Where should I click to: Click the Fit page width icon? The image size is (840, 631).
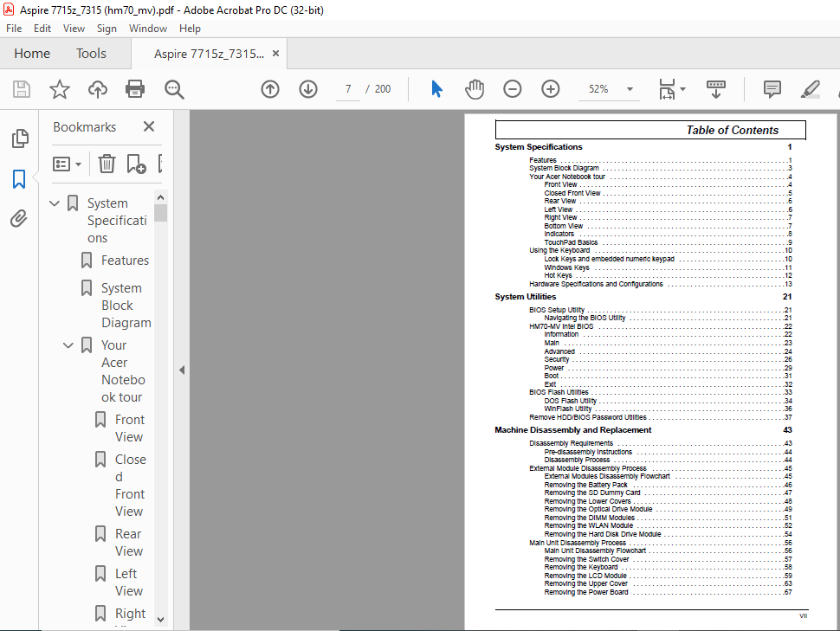(667, 89)
